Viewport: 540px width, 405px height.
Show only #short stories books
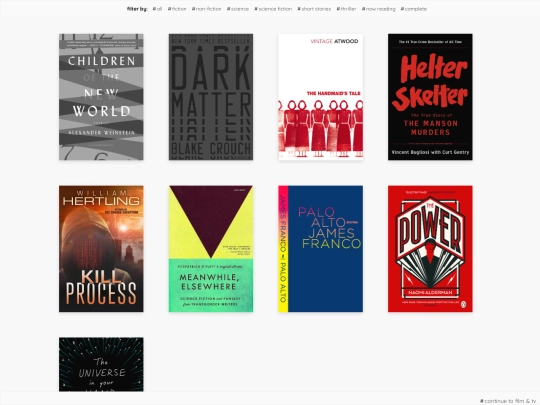[314, 9]
